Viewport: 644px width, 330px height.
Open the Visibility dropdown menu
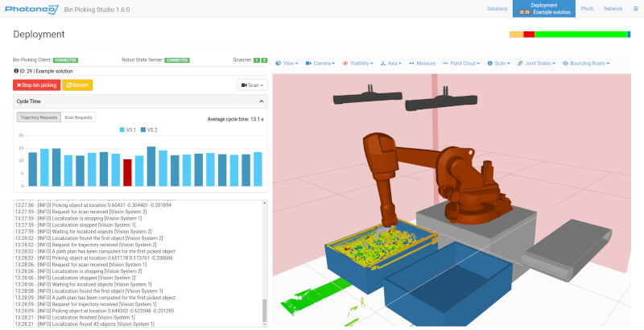coord(357,64)
